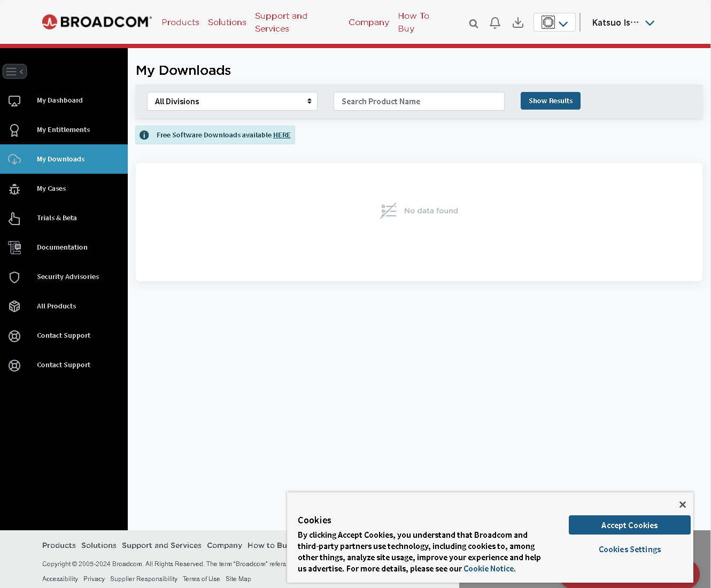Screen dimensions: 711x588
Task: Open the Company menu in top navigation
Action: [x=369, y=22]
